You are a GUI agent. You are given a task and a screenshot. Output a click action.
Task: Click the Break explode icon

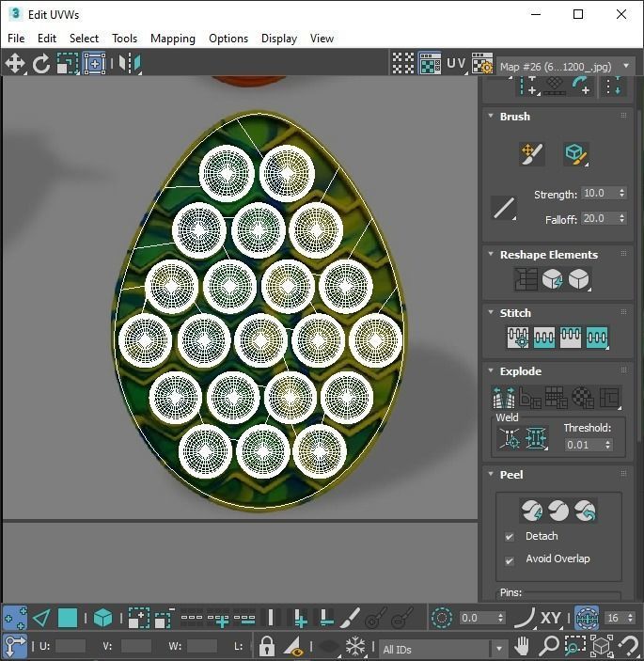(504, 398)
